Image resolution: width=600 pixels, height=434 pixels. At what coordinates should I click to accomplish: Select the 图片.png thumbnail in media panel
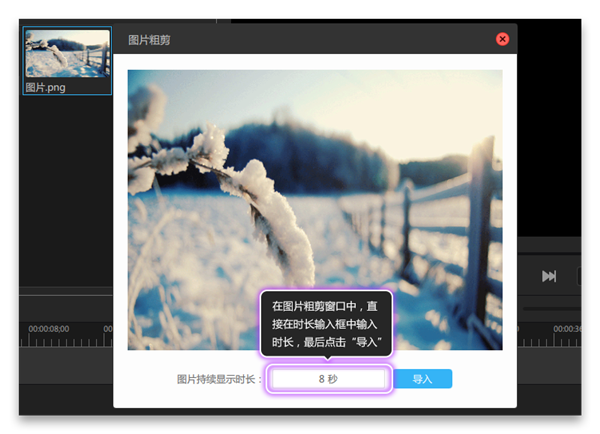[67, 54]
